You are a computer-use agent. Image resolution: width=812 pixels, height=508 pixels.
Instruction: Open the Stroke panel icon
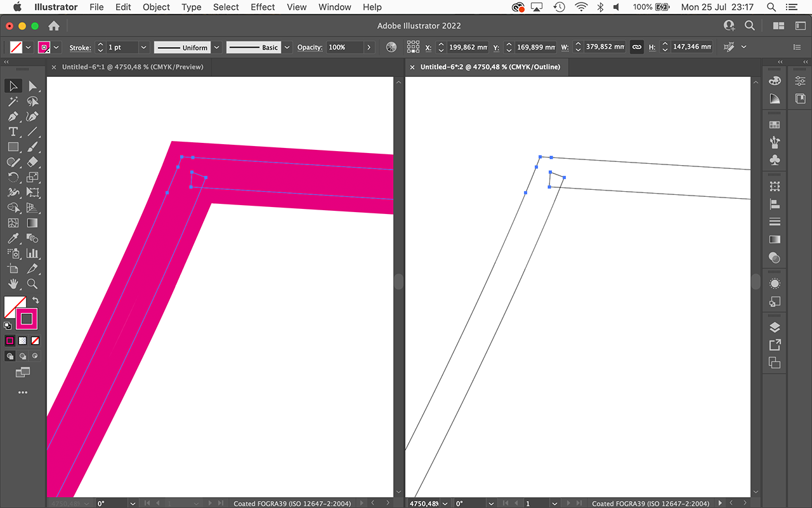coord(775,222)
